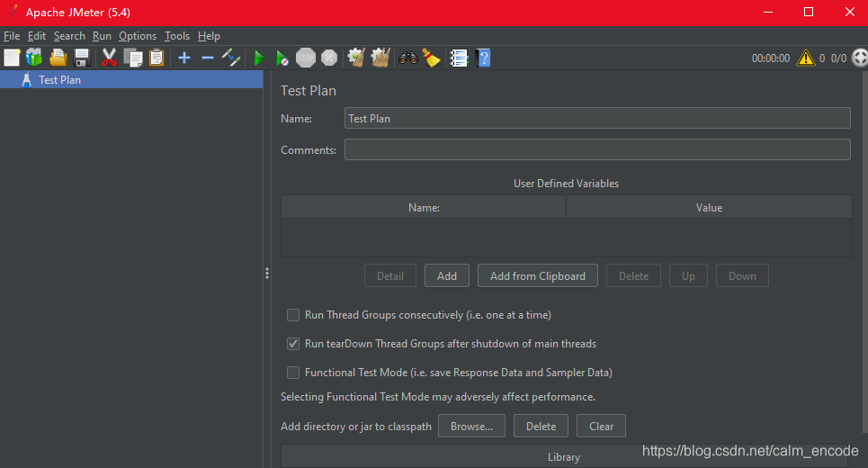Click the Comments input field
The height and width of the screenshot is (468, 868).
point(597,149)
